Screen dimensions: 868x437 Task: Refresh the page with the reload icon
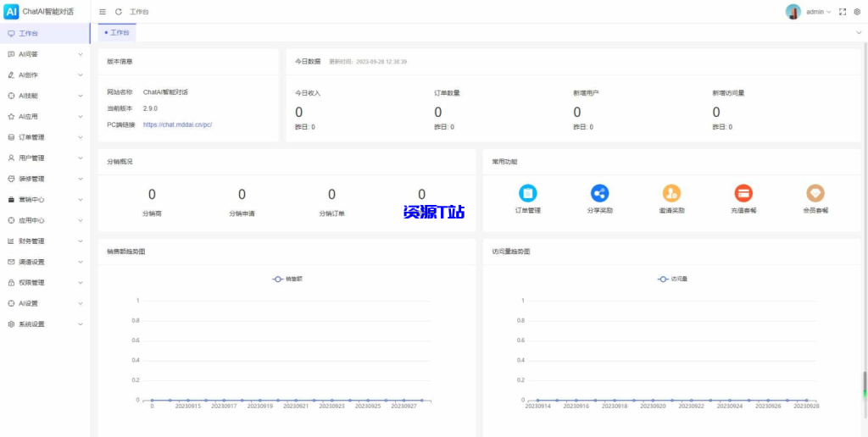point(119,12)
